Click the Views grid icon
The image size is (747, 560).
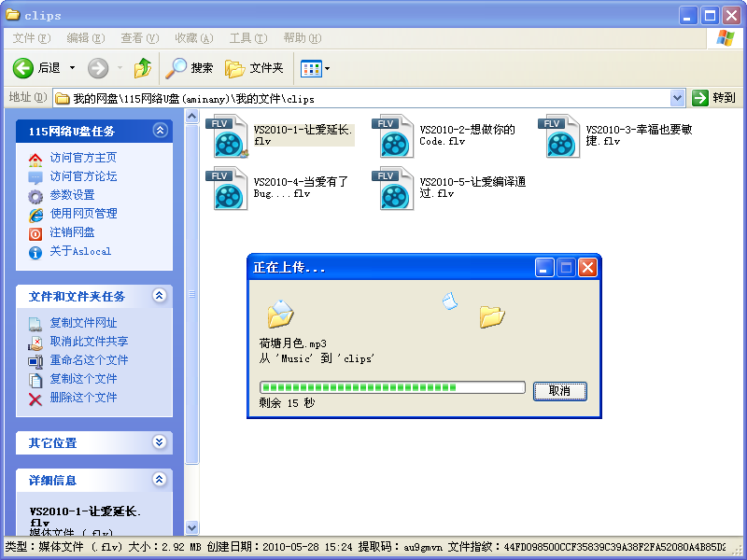311,69
